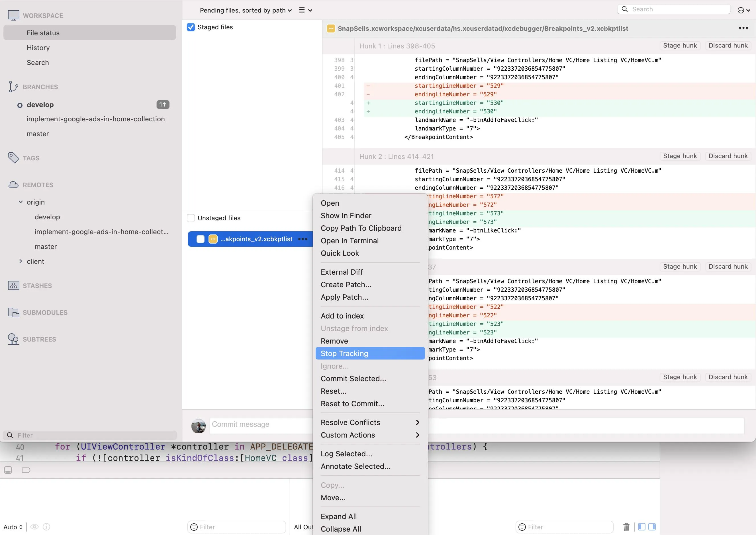The height and width of the screenshot is (535, 756).
Task: Click the trash icon in debug console
Action: 626,527
